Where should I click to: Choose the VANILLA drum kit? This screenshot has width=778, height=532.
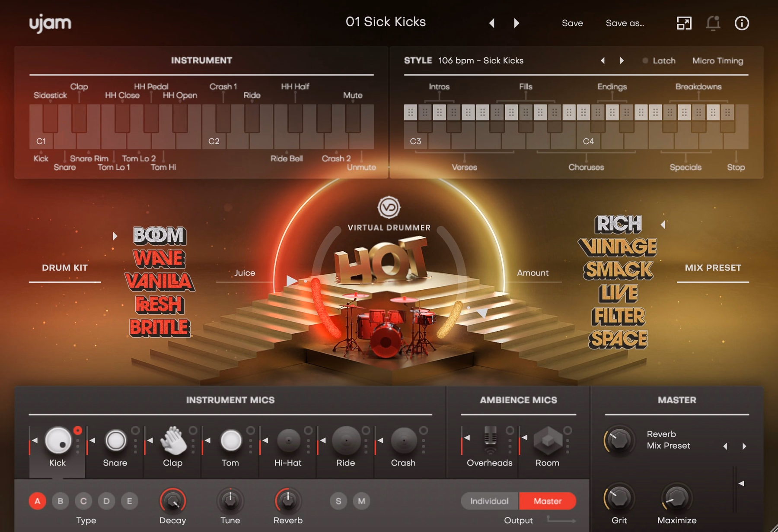pos(159,281)
